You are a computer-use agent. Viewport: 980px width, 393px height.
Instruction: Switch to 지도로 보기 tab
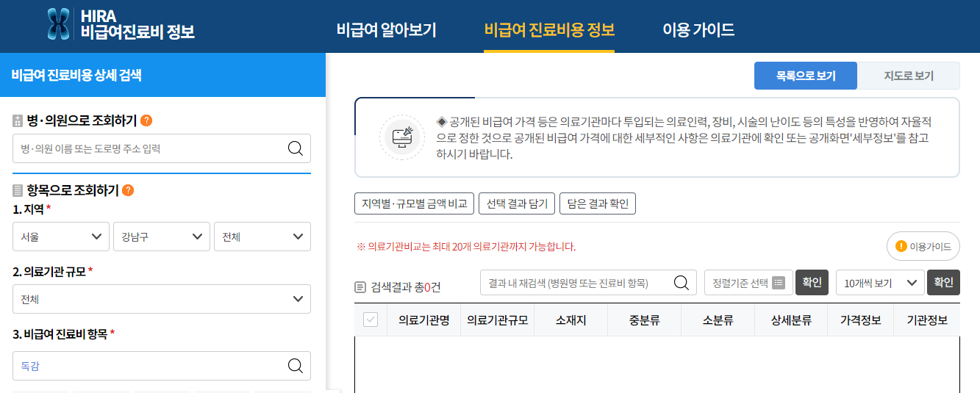click(909, 76)
